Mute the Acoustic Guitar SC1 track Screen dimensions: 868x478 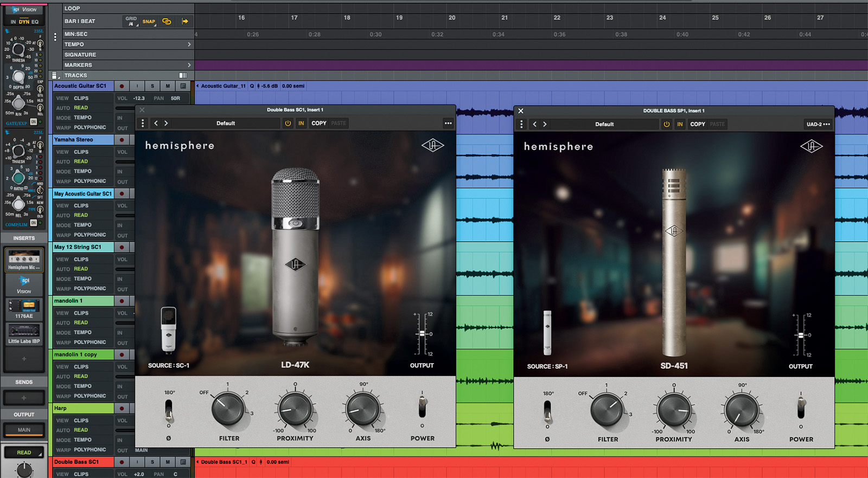(168, 86)
